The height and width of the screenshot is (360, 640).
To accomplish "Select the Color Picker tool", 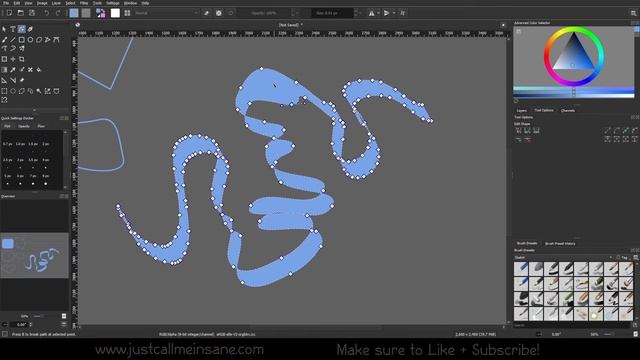I will pos(13,70).
